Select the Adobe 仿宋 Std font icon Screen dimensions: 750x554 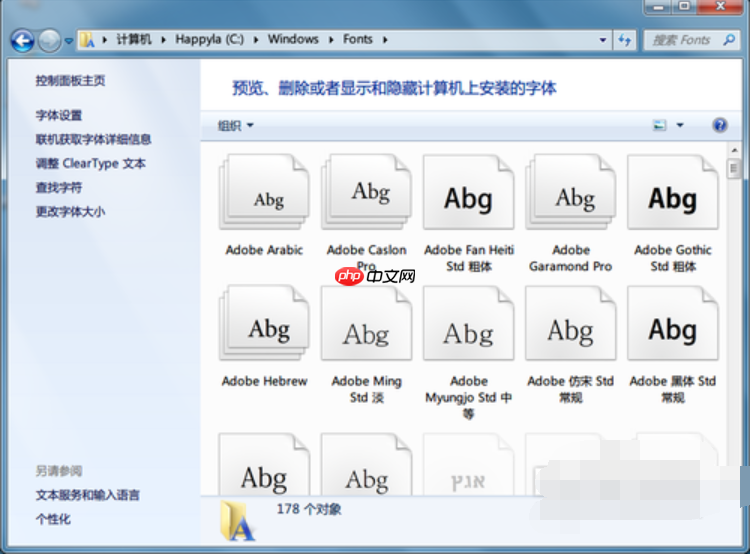(x=571, y=323)
